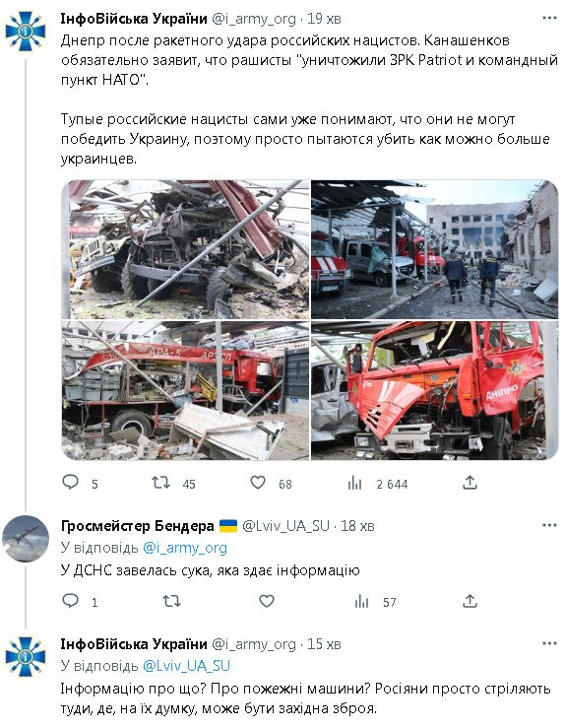The image size is (565, 728).
Task: Open the @i_army_org mention link in reply
Action: coord(185,548)
